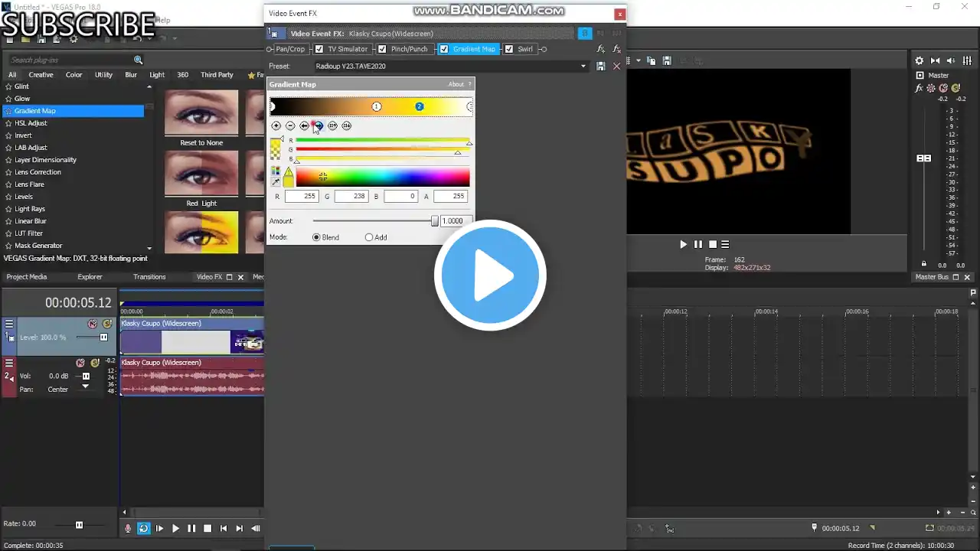
Task: Open the Pan/Crop effect button
Action: point(290,49)
